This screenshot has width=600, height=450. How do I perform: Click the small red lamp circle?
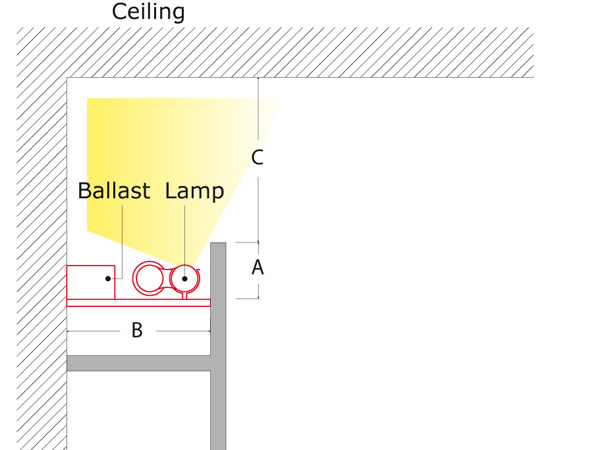(184, 279)
